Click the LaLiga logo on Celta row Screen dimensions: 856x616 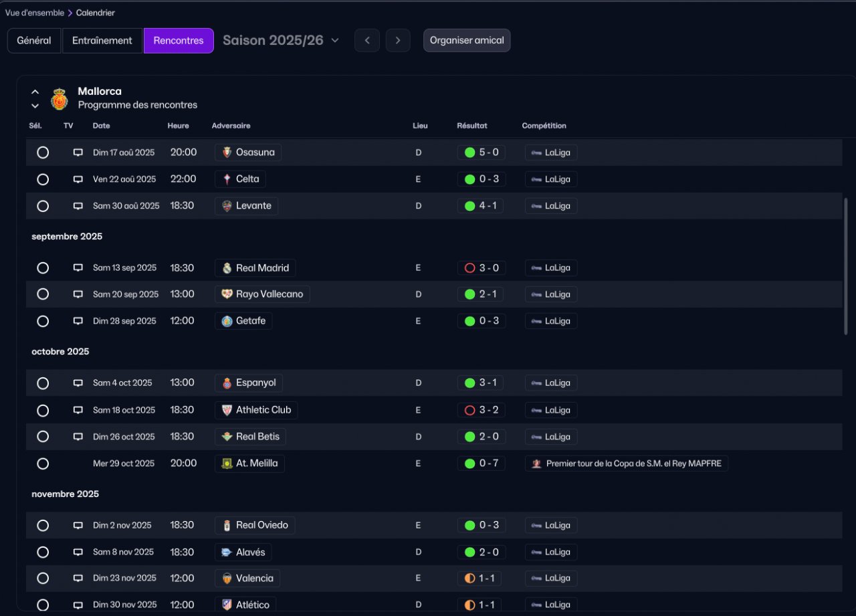pyautogui.click(x=536, y=179)
